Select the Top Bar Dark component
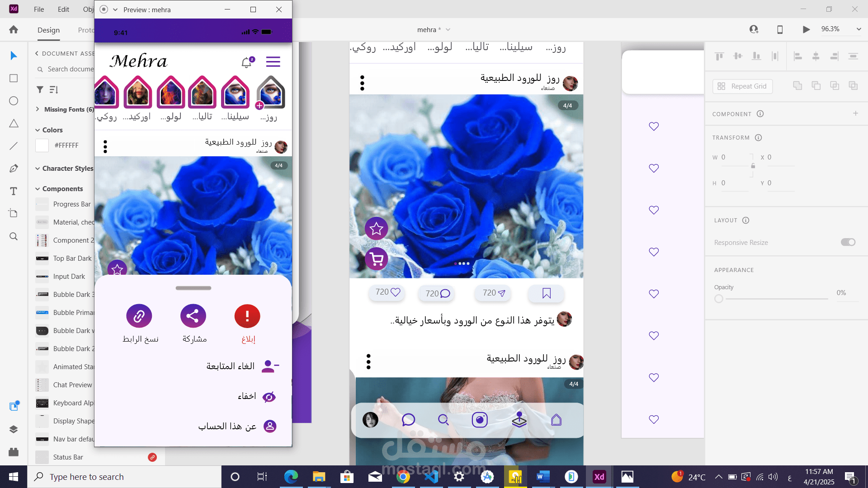Viewport: 868px width, 488px height. [65, 258]
